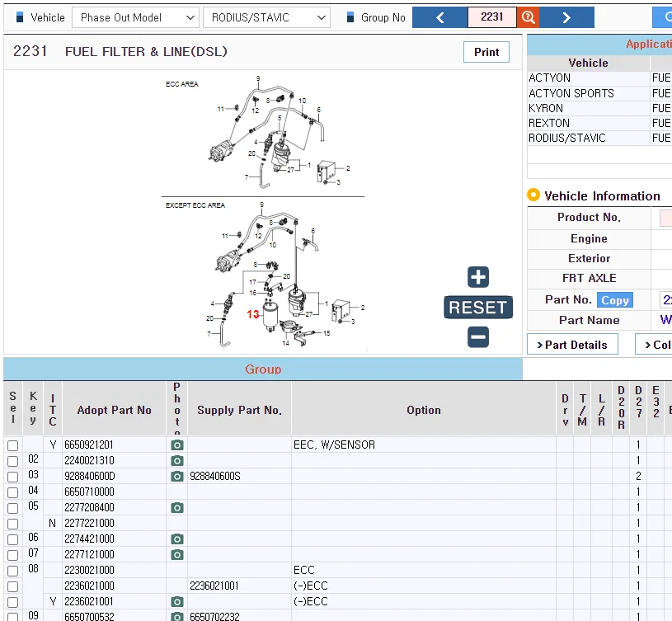Select the Vehicle Information radio indicator
672x621 pixels.
(533, 195)
